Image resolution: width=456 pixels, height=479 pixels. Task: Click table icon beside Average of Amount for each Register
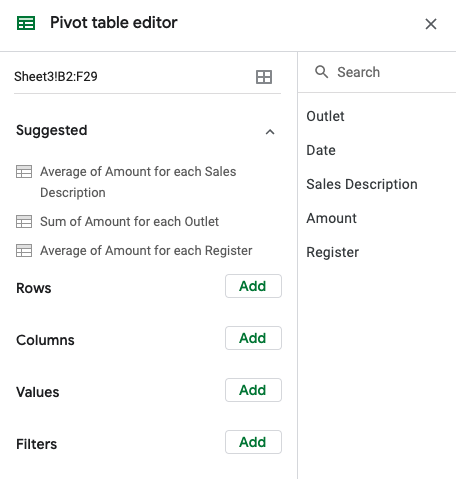24,251
